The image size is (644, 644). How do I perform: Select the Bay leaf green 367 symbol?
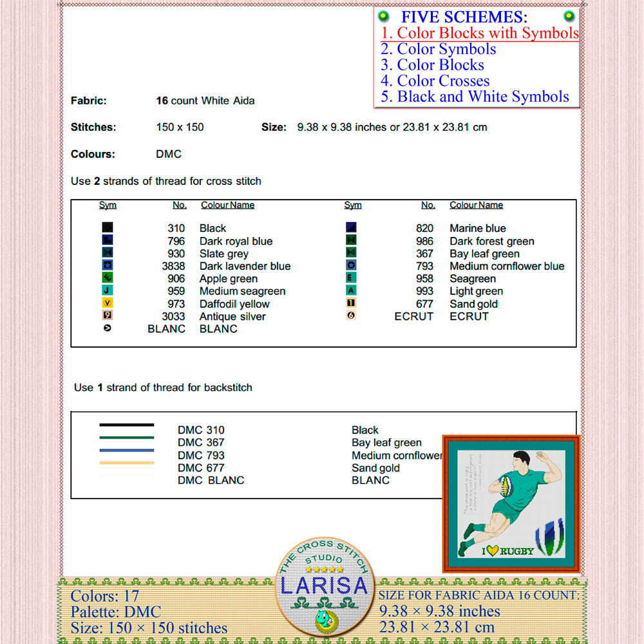(351, 252)
